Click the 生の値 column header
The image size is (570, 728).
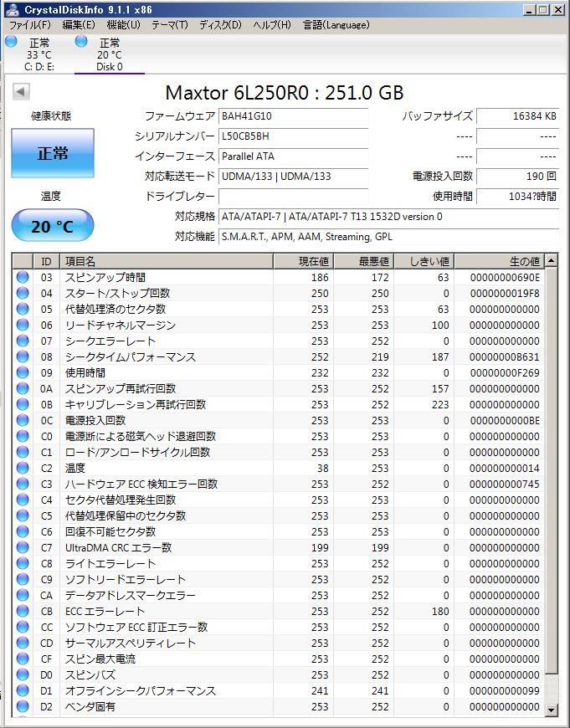tap(500, 261)
